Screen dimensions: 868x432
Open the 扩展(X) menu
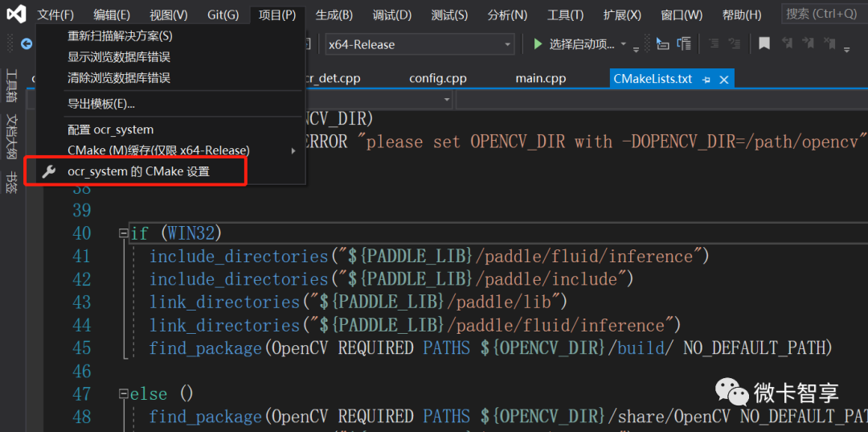(623, 15)
